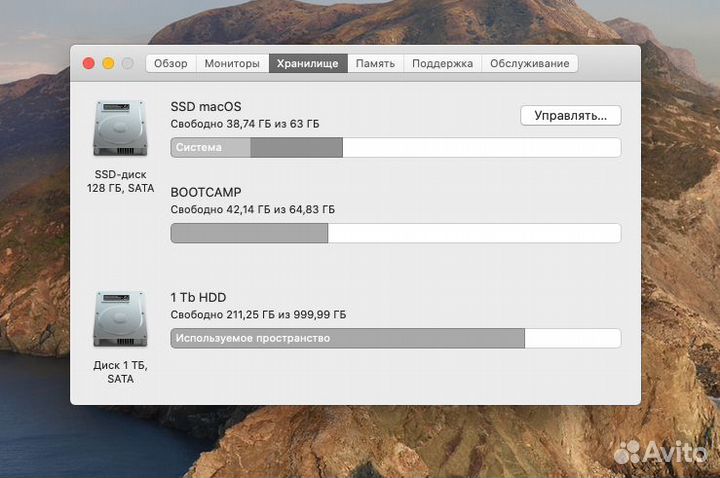Click the 1 TB HDD drive icon

point(120,319)
